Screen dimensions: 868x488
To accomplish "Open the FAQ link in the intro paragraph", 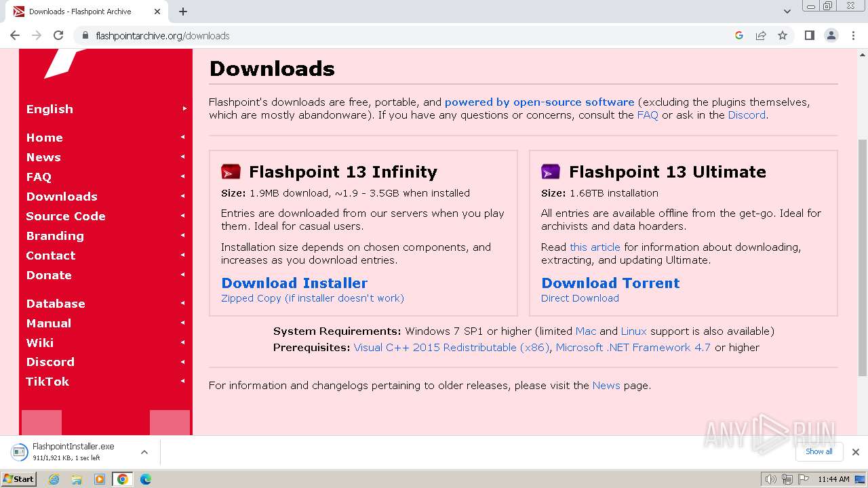I will click(648, 115).
